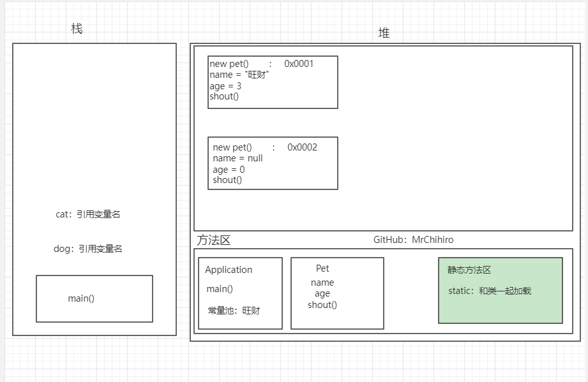Click shout() in the 0x0002 object box
Viewport: 588px width, 382px height.
pyautogui.click(x=227, y=180)
